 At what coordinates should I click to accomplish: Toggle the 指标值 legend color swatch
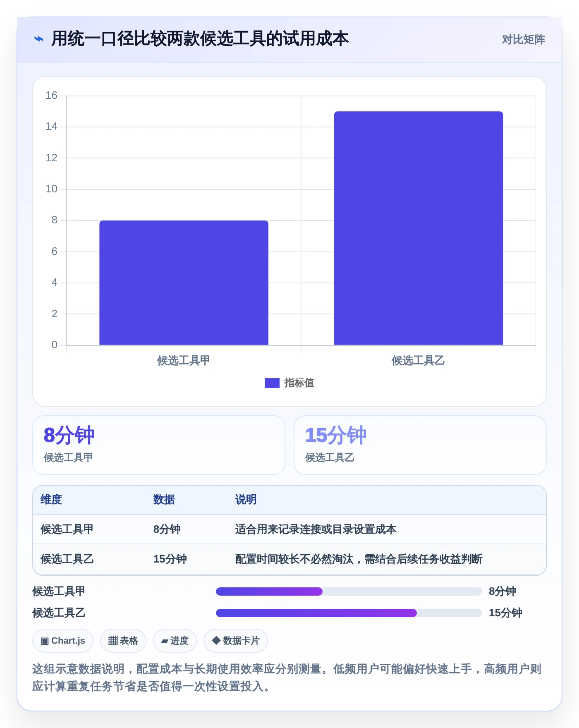[272, 383]
